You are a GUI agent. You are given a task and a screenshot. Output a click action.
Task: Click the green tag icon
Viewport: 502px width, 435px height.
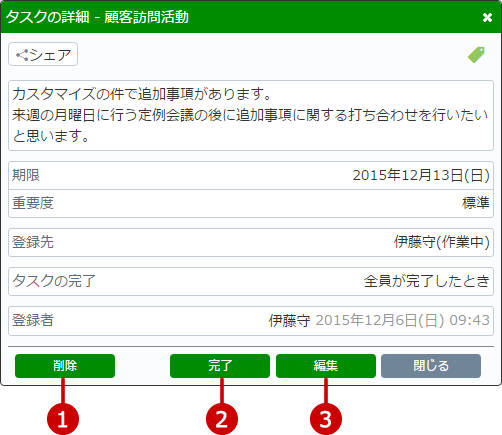[476, 55]
